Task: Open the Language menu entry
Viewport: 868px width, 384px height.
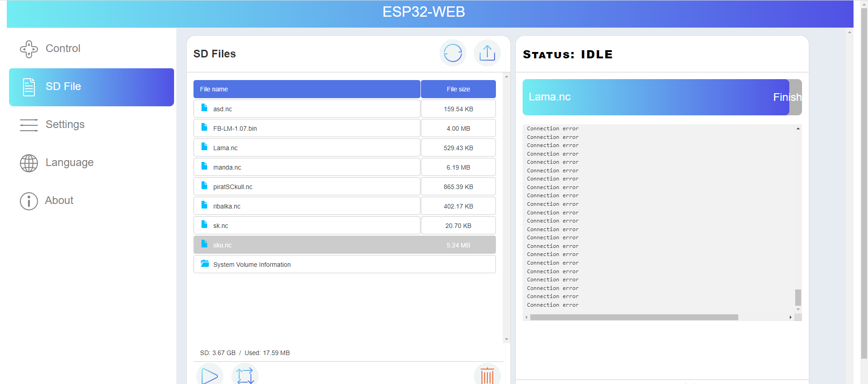Action: point(91,162)
